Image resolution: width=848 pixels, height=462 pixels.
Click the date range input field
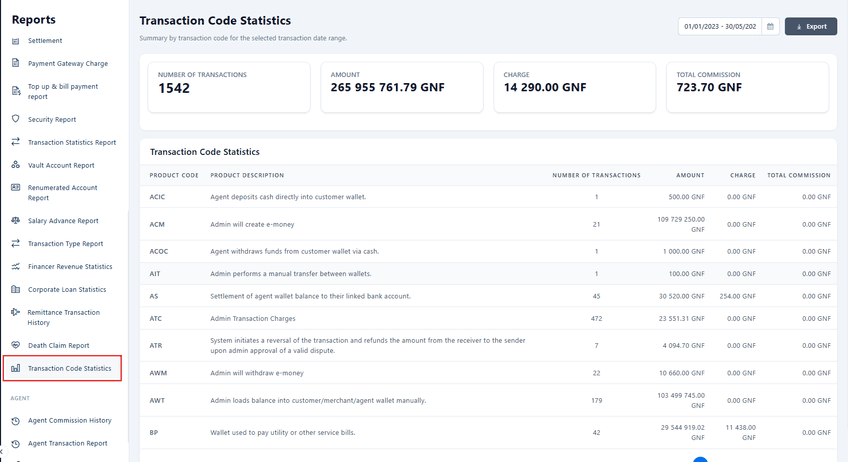[x=720, y=27]
